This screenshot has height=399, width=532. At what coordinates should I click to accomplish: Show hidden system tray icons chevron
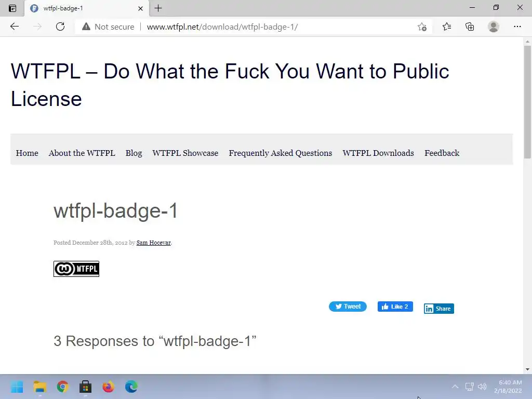(x=455, y=387)
